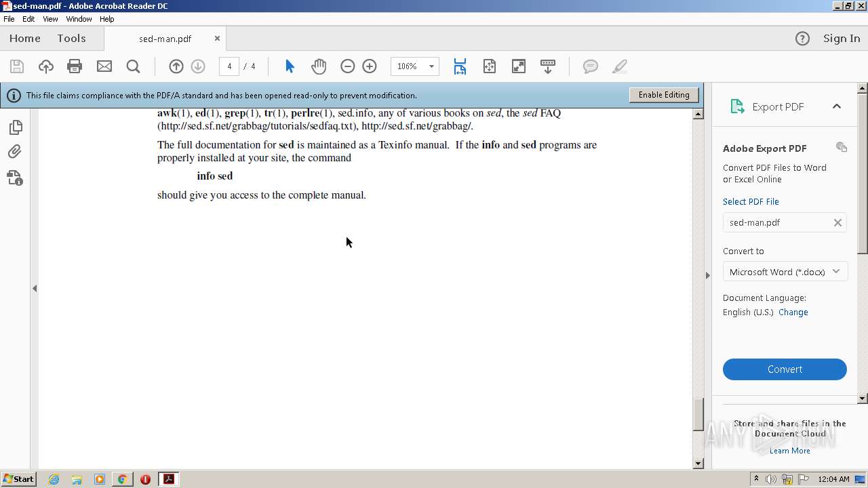The image size is (868, 488).
Task: Click the Windows Start button
Action: (x=18, y=479)
